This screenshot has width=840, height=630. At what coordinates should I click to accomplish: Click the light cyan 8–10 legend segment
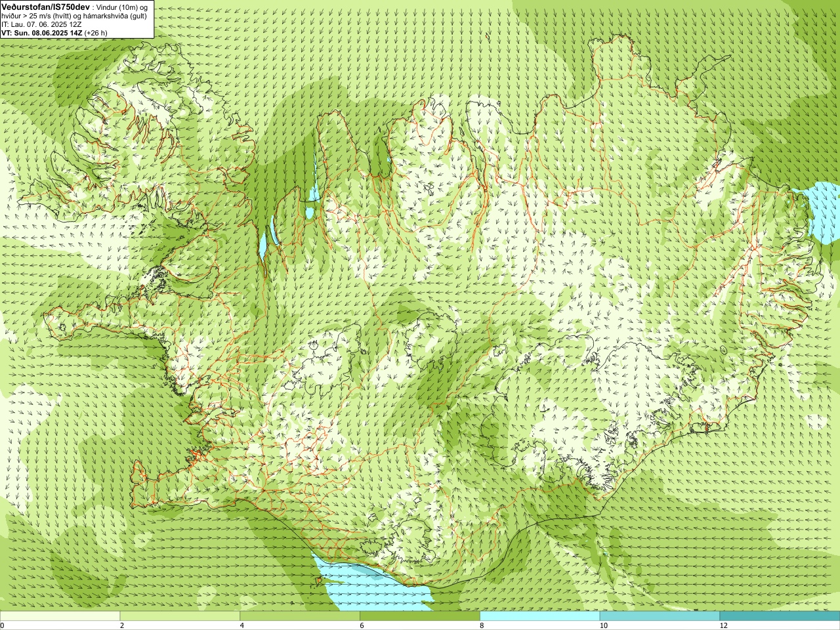point(540,616)
